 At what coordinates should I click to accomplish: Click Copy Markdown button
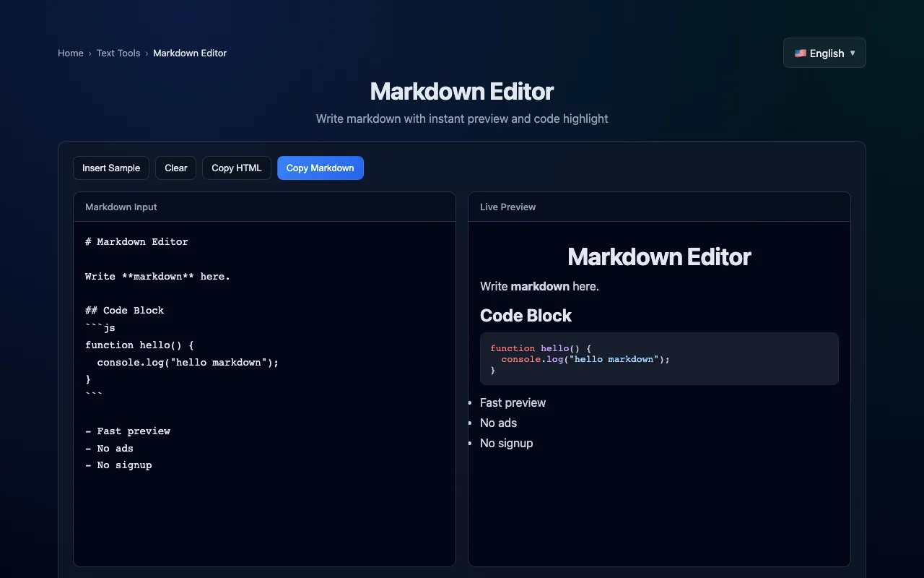(321, 168)
